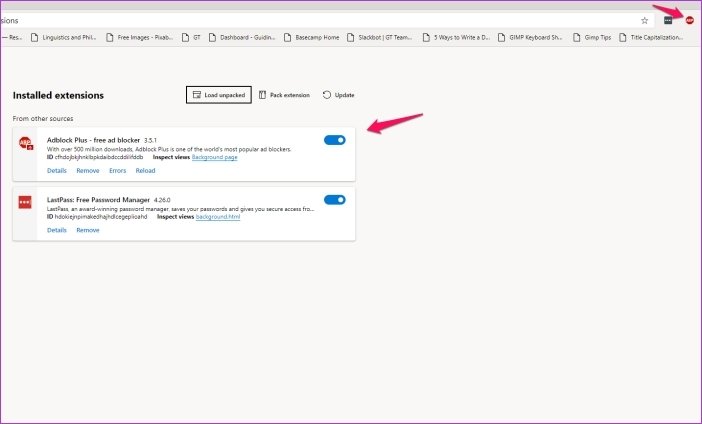Viewport: 702px width, 424px height.
Task: Open the Gimp Tips bookmark
Action: 592,38
